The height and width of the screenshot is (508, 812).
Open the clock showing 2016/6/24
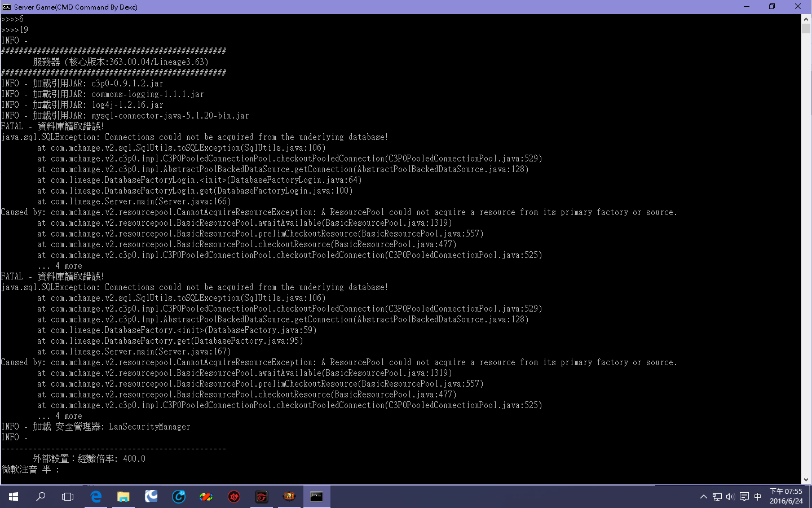pos(786,497)
